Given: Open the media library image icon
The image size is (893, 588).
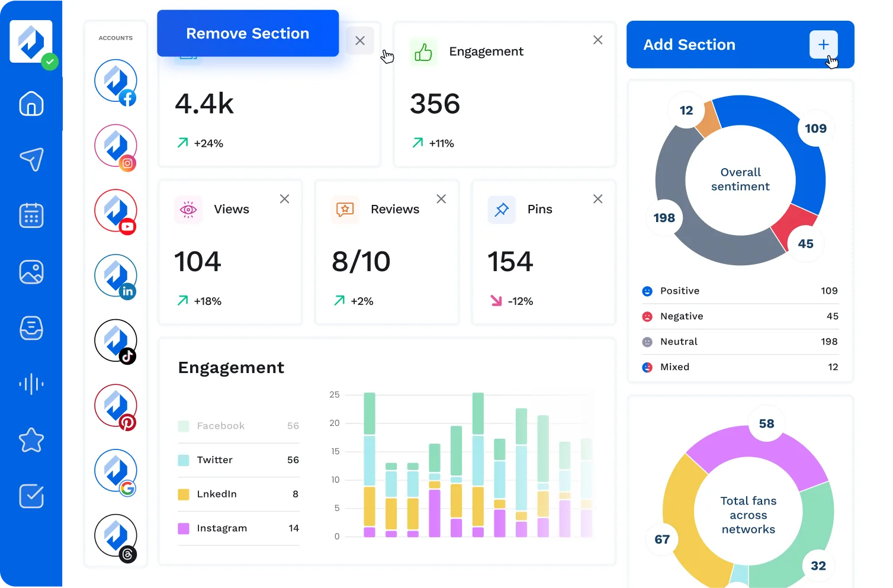Looking at the screenshot, I should point(31,272).
